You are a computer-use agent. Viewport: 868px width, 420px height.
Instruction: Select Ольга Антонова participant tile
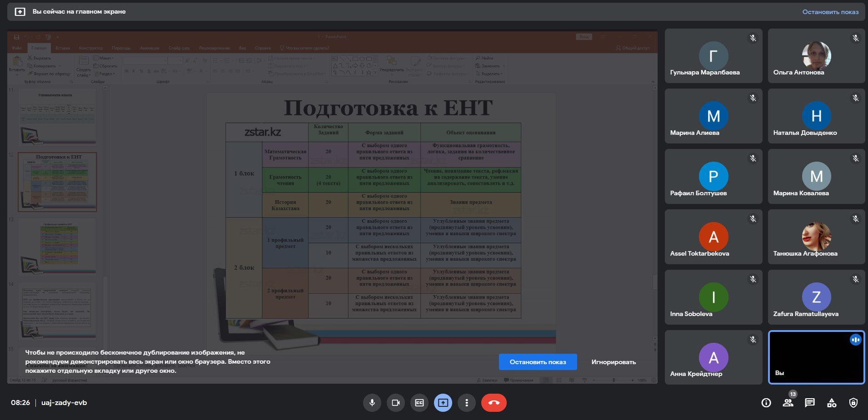coord(816,56)
